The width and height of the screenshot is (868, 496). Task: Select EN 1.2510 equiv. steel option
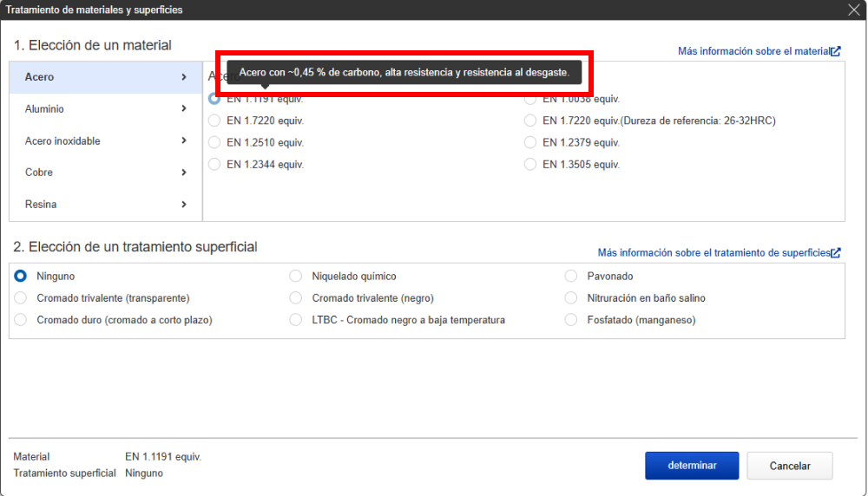pyautogui.click(x=214, y=142)
